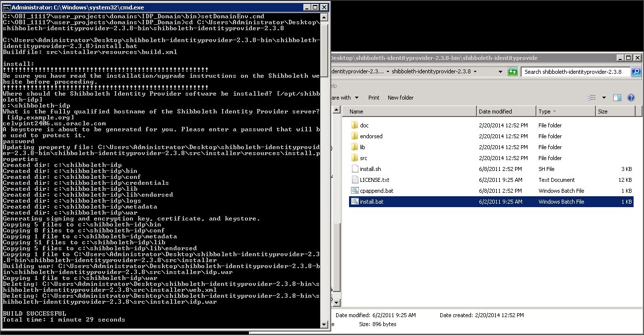Maximize the Explorer window

coord(628,58)
